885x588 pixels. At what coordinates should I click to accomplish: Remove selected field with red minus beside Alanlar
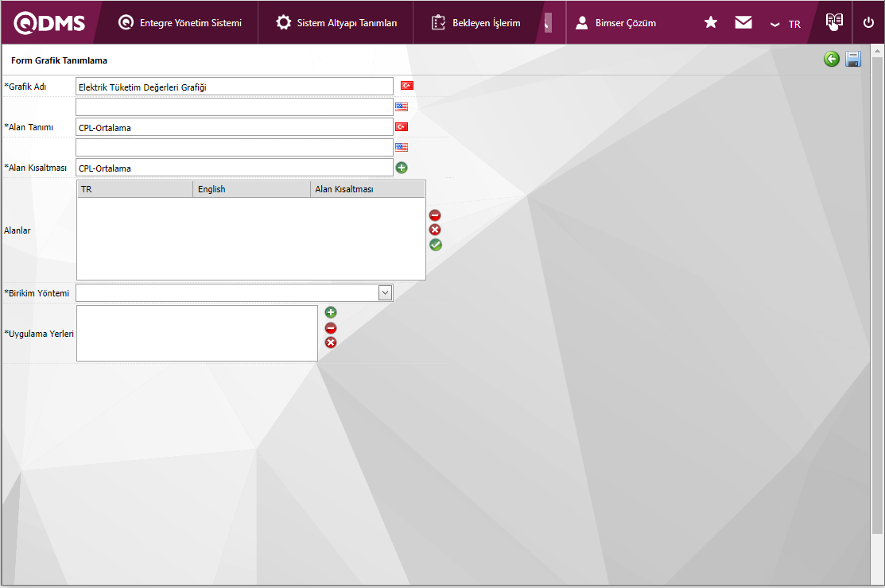coord(435,215)
